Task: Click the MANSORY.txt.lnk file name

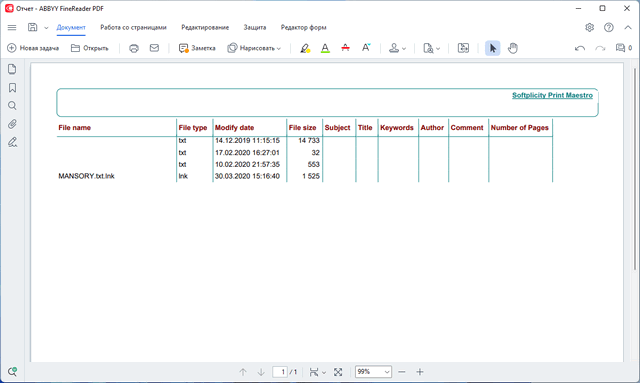Action: click(86, 176)
